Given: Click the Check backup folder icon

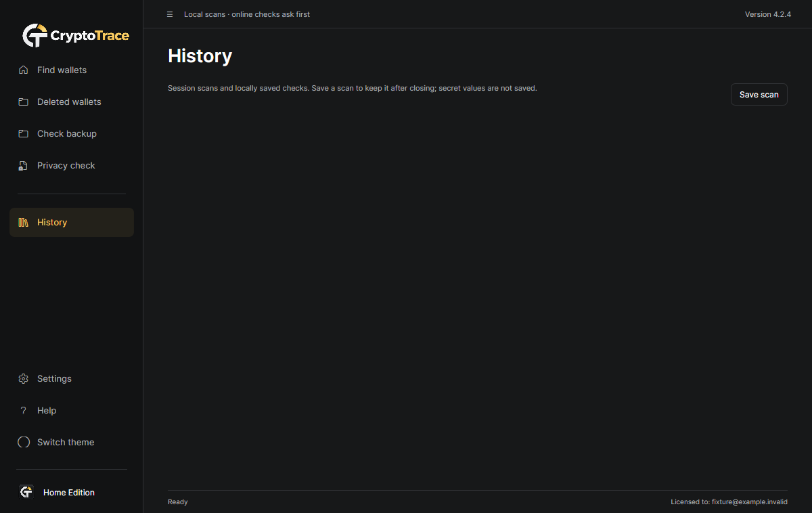Looking at the screenshot, I should 24,133.
